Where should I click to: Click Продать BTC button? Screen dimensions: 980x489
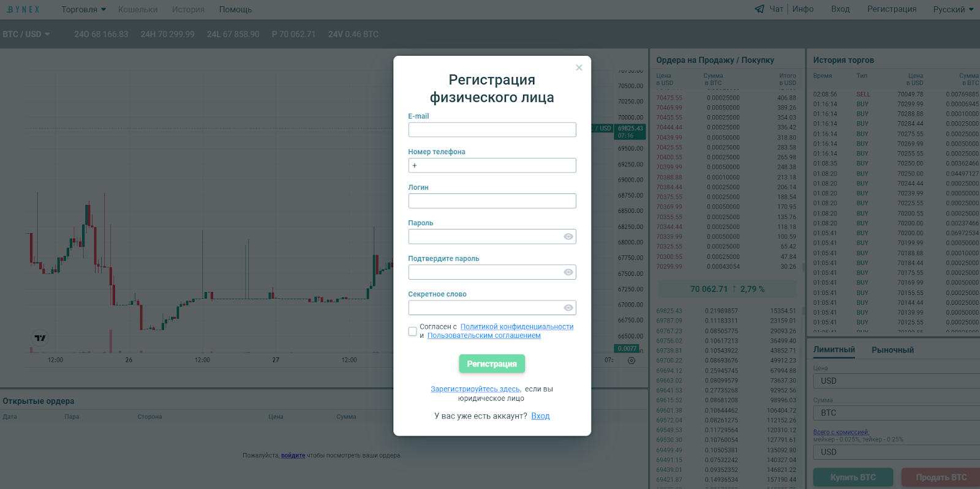(941, 477)
